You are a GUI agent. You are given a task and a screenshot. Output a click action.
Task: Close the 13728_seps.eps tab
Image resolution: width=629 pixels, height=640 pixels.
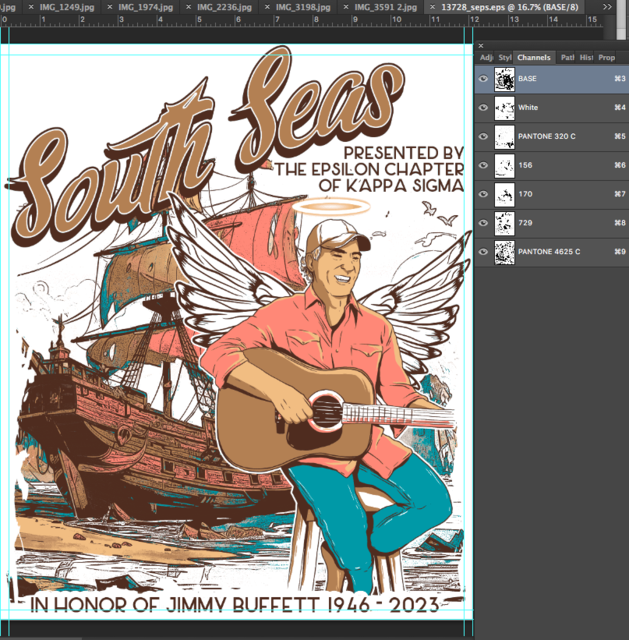pyautogui.click(x=432, y=7)
